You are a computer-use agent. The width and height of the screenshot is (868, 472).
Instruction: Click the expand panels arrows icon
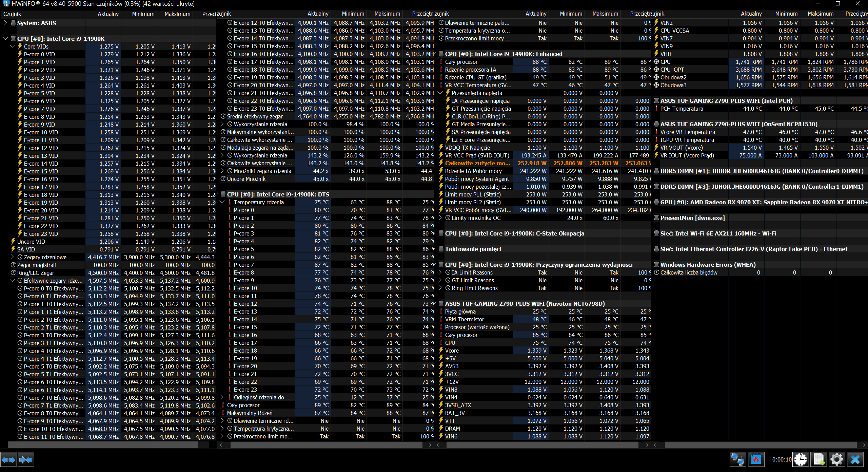pos(8,460)
